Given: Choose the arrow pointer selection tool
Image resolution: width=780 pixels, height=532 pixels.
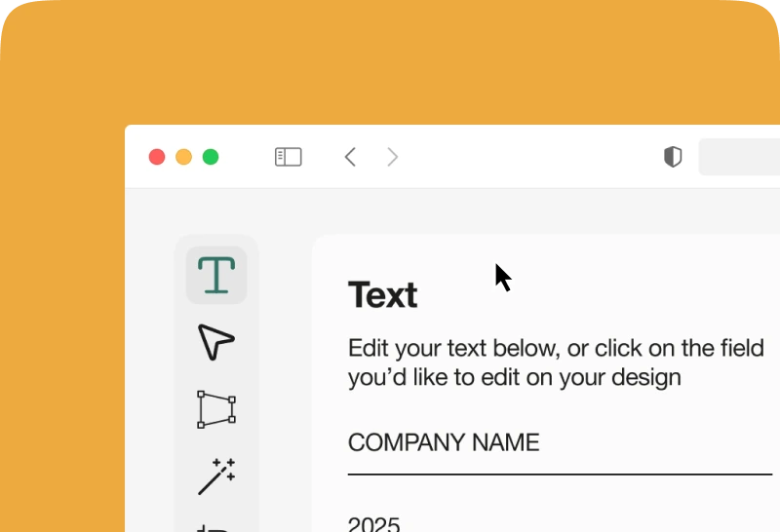Looking at the screenshot, I should pos(216,342).
